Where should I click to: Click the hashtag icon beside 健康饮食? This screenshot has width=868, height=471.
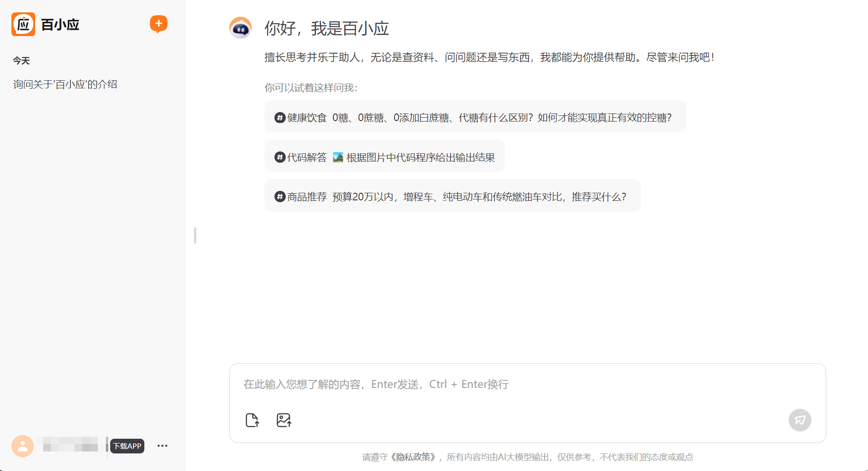pyautogui.click(x=279, y=117)
